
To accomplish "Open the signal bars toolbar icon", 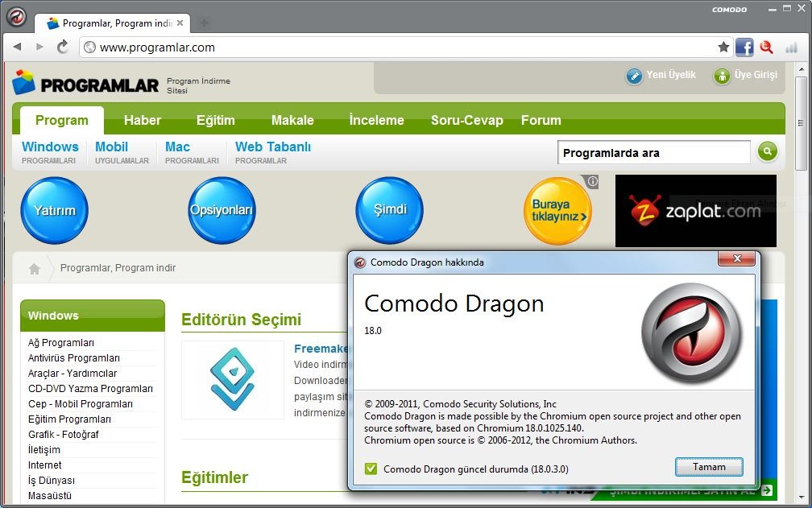I will pyautogui.click(x=791, y=48).
